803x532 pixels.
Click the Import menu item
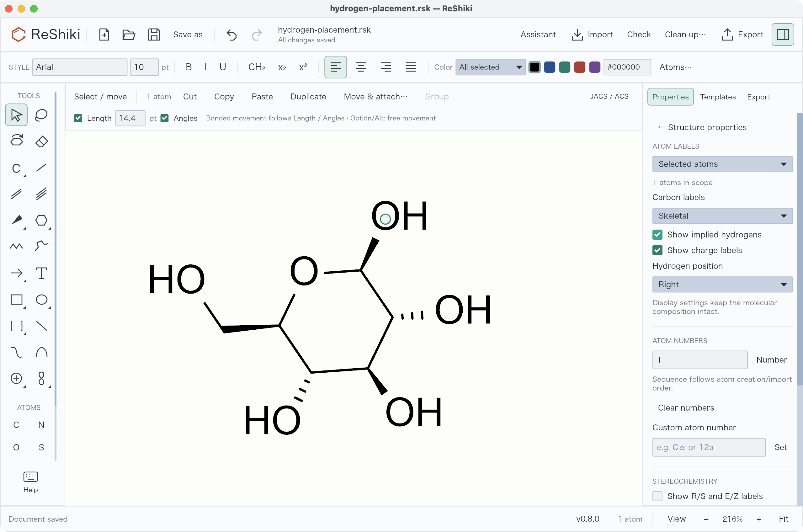[x=592, y=35]
